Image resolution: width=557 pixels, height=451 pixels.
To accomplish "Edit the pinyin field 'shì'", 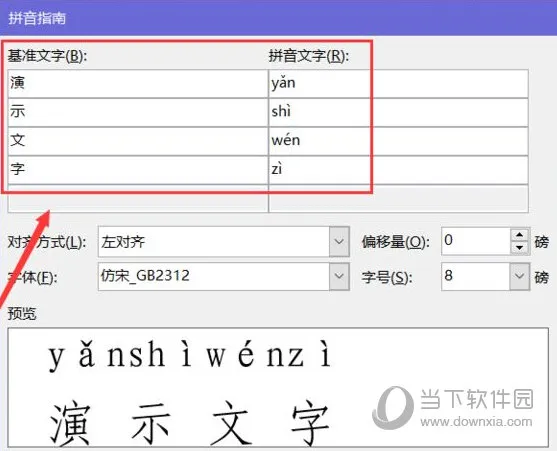I will point(399,112).
